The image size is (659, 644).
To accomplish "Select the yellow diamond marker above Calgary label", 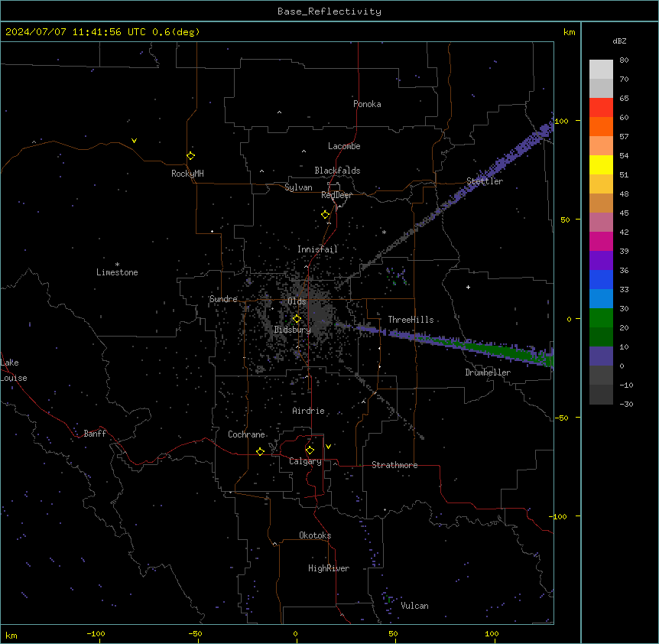I will [310, 450].
